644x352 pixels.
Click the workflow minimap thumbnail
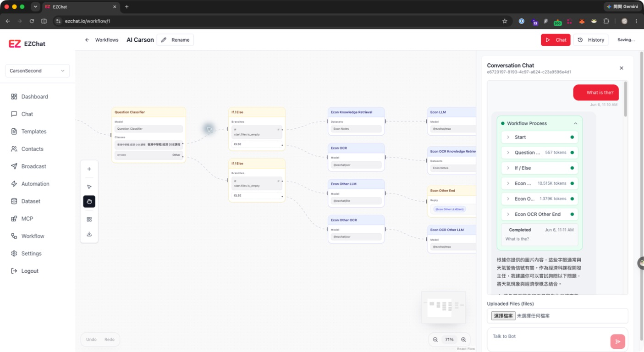443,307
